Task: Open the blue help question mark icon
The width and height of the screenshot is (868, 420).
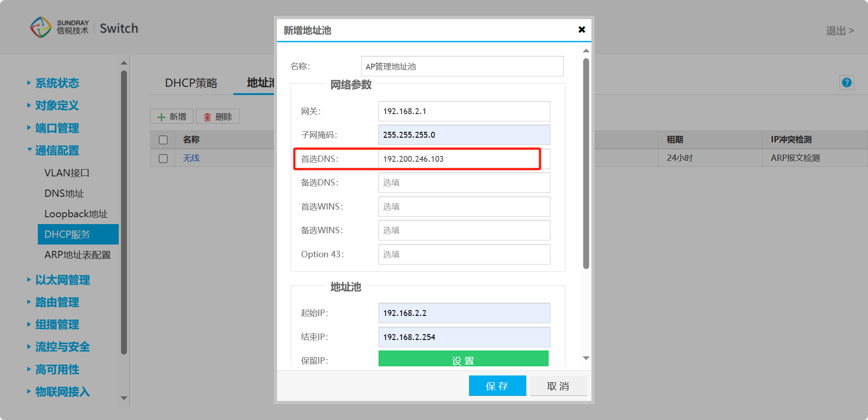Action: coord(847,82)
